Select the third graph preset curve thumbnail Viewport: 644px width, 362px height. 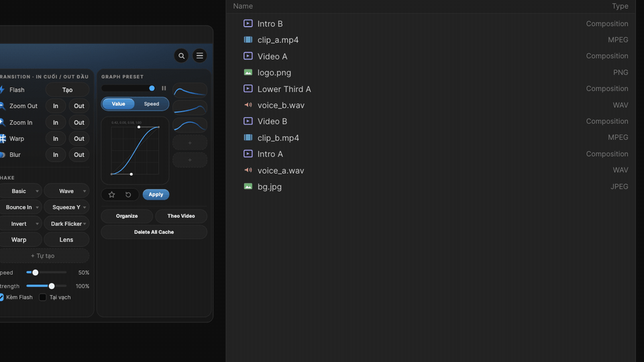pyautogui.click(x=190, y=125)
